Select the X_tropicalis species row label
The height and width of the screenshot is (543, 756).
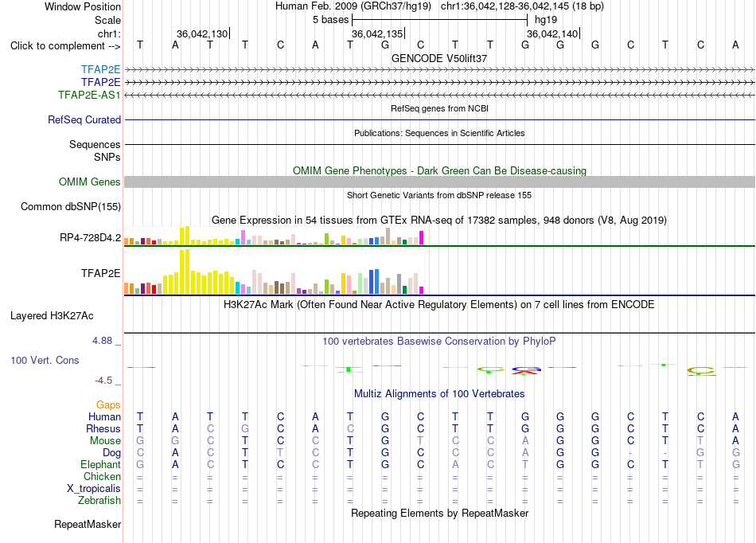click(94, 489)
